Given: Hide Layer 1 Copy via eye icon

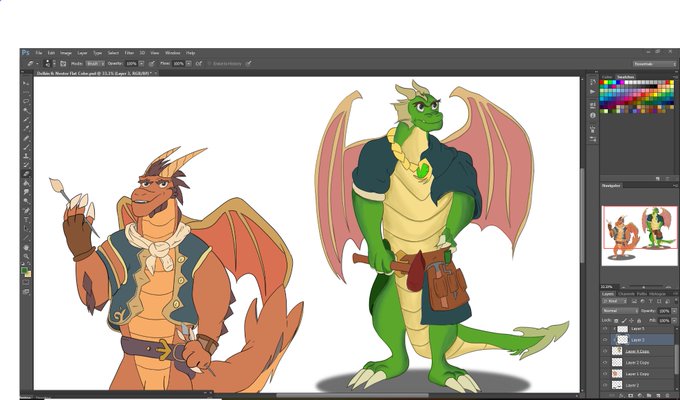Looking at the screenshot, I should coord(605,374).
